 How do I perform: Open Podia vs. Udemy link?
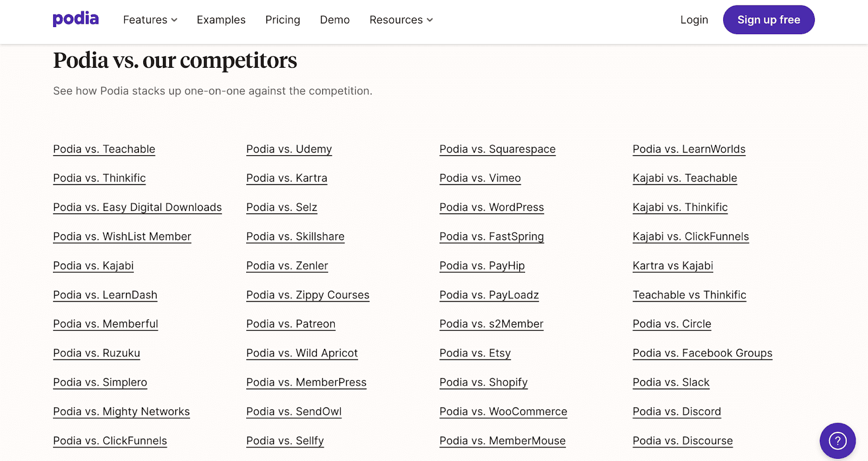pos(289,149)
